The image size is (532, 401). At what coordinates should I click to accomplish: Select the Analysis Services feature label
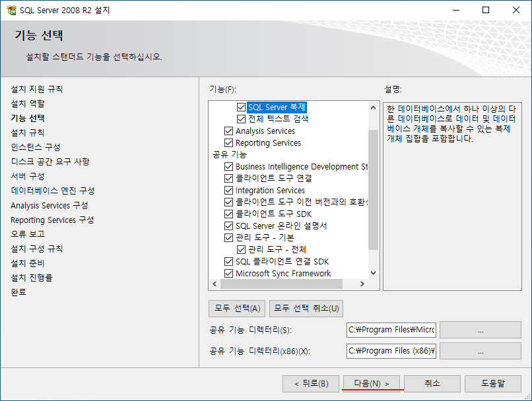[x=265, y=131]
